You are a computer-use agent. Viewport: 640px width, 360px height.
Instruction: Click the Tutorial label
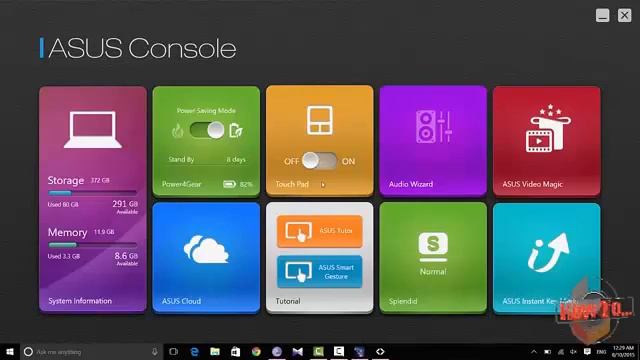[x=288, y=301]
